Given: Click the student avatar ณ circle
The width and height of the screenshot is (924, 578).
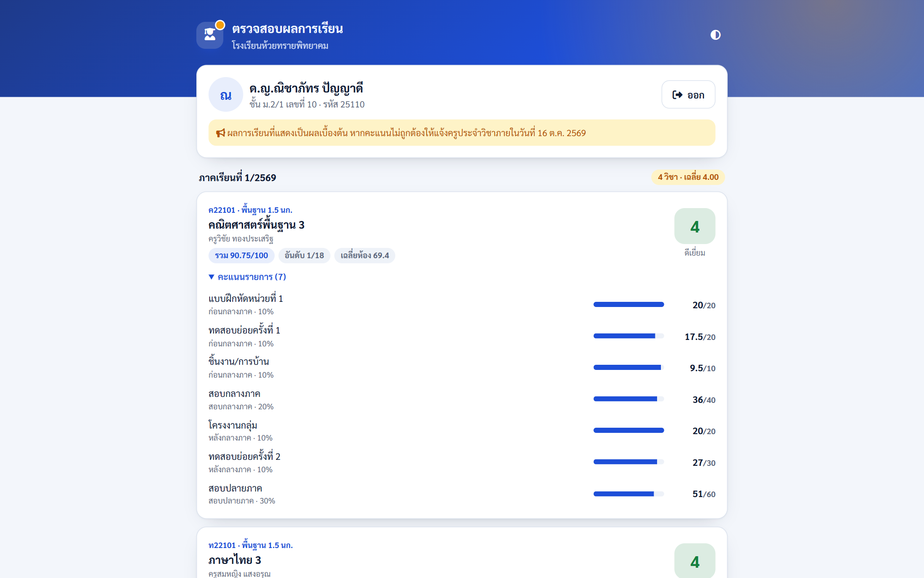Looking at the screenshot, I should [225, 95].
